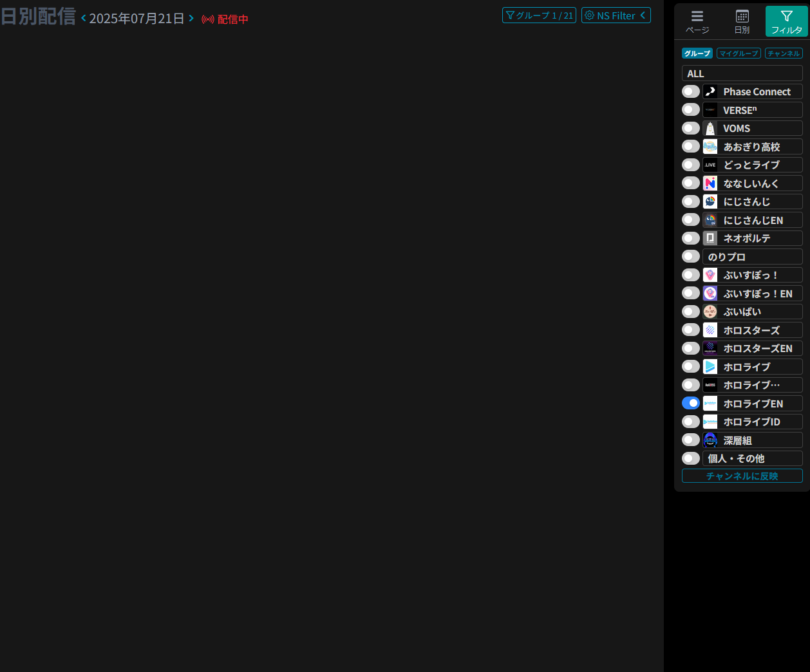This screenshot has width=810, height=672.
Task: Toggle the VOMS switch
Action: point(691,128)
